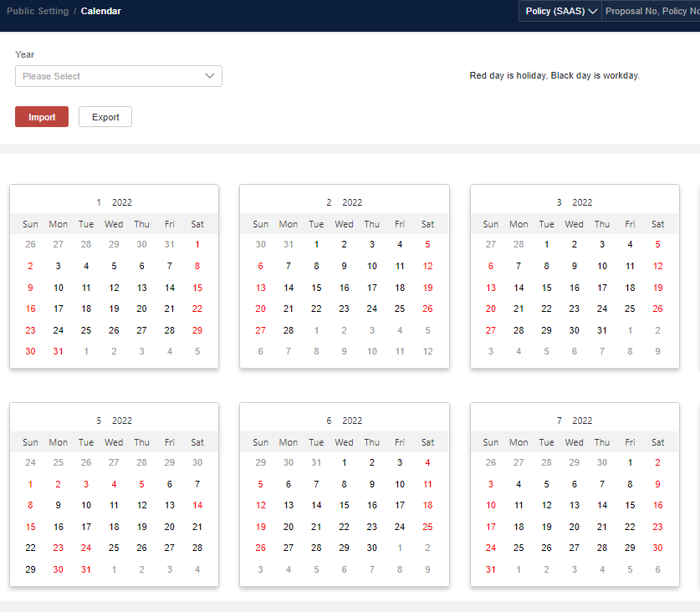
Task: Open the Year "Please Select" dropdown
Action: pyautogui.click(x=118, y=76)
